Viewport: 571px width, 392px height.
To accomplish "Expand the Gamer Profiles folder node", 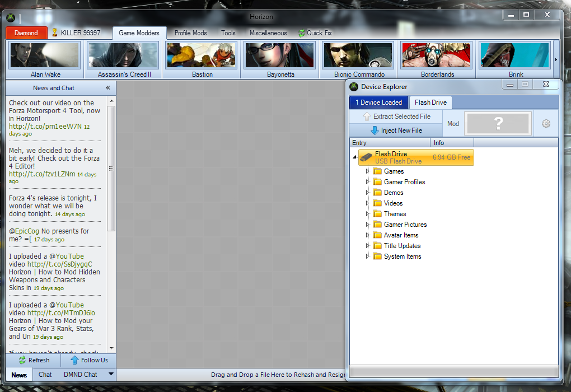I will (x=368, y=182).
